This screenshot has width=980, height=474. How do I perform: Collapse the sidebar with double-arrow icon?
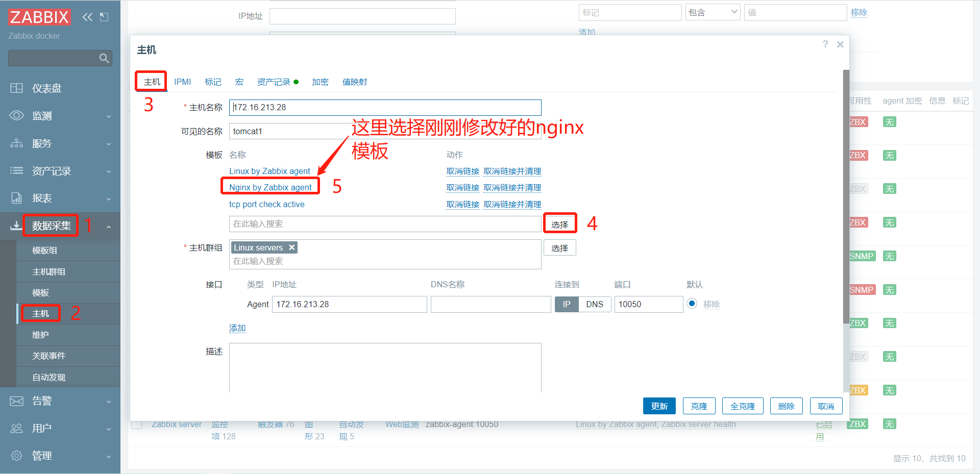click(x=87, y=17)
